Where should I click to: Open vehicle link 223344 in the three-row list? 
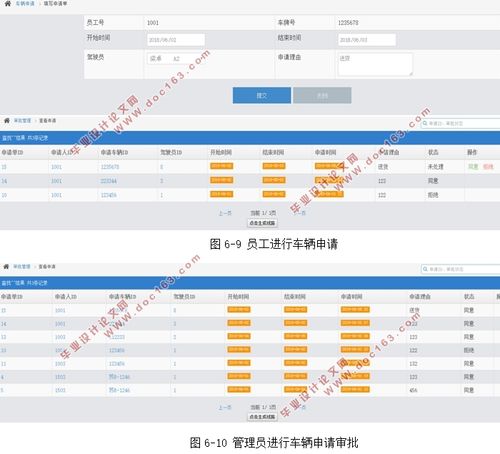click(109, 181)
